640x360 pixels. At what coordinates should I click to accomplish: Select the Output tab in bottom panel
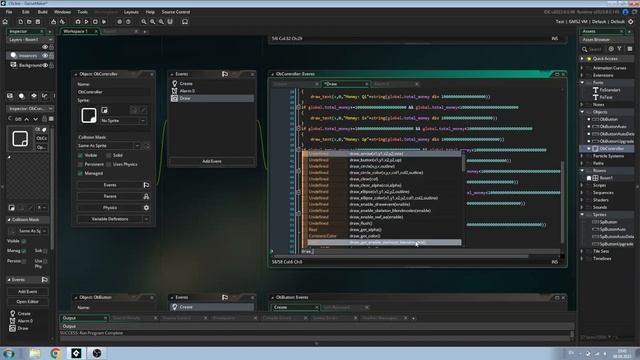click(69, 318)
